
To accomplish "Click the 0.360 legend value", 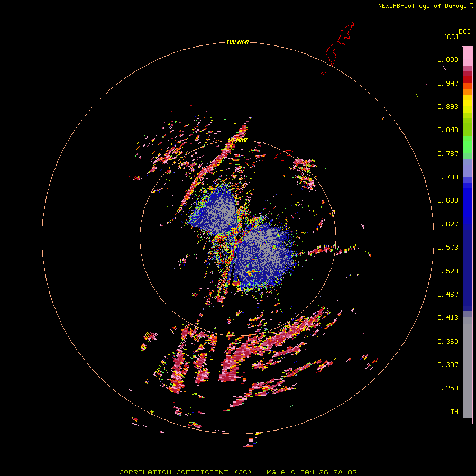I will click(x=448, y=342).
